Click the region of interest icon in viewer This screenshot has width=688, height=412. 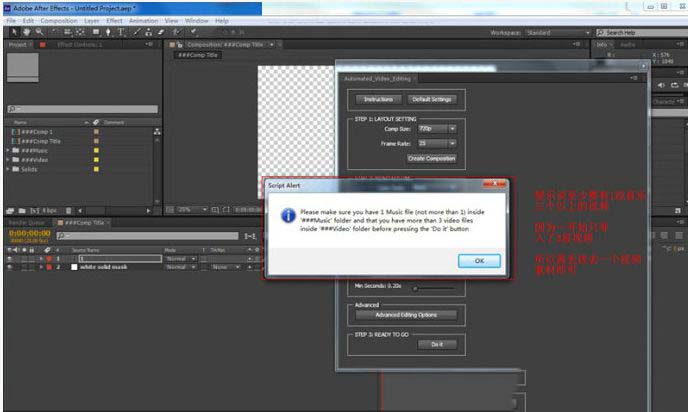[x=215, y=210]
